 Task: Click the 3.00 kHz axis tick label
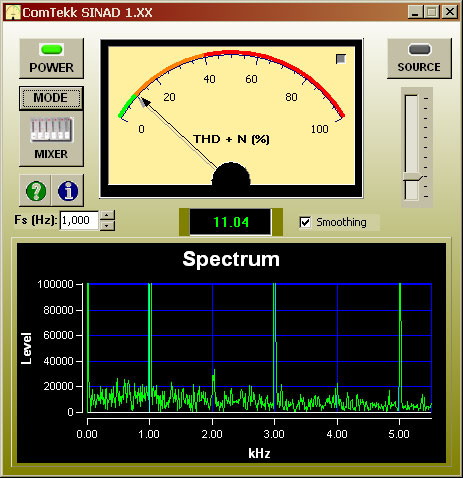(274, 434)
